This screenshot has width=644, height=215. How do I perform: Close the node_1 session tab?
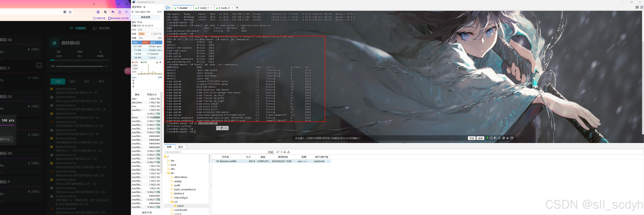click(x=211, y=8)
